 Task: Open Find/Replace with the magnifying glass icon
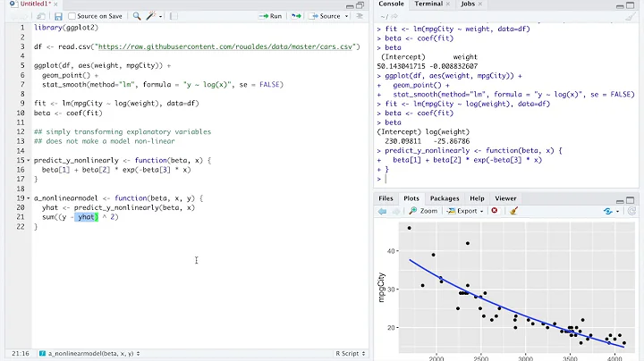tap(137, 16)
